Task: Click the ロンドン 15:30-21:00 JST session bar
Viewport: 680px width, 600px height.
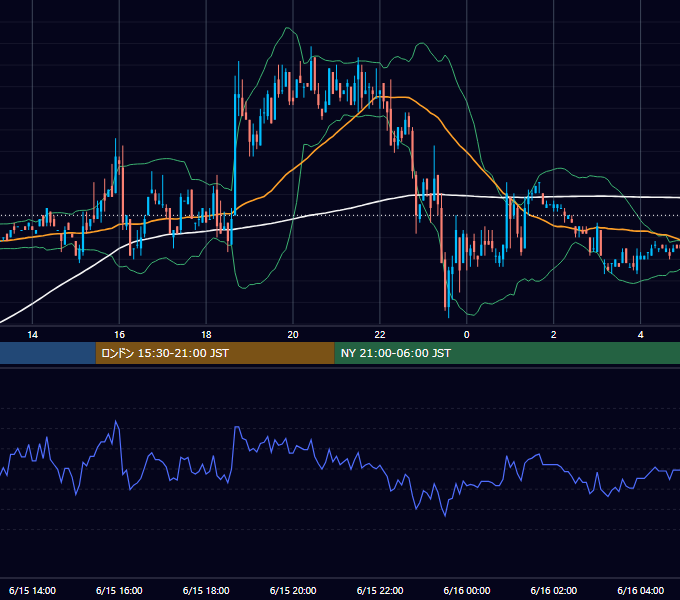Action: pyautogui.click(x=215, y=353)
